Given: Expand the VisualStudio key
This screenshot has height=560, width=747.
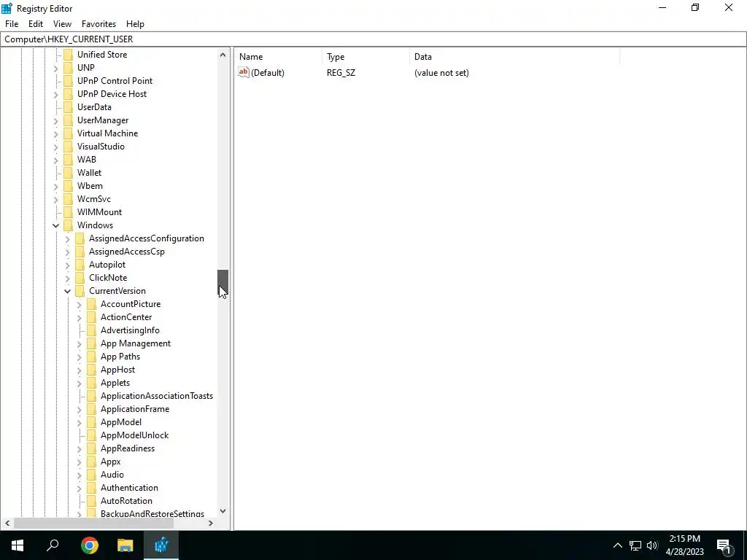Looking at the screenshot, I should (55, 147).
